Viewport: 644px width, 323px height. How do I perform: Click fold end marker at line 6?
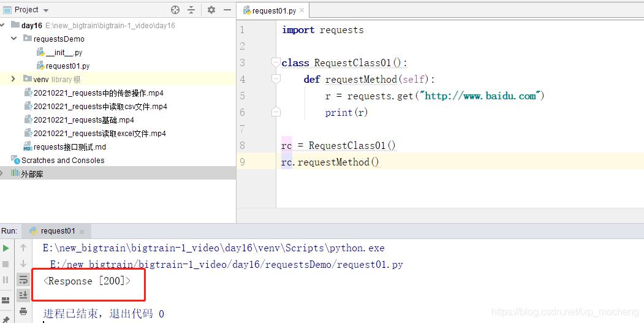[276, 112]
